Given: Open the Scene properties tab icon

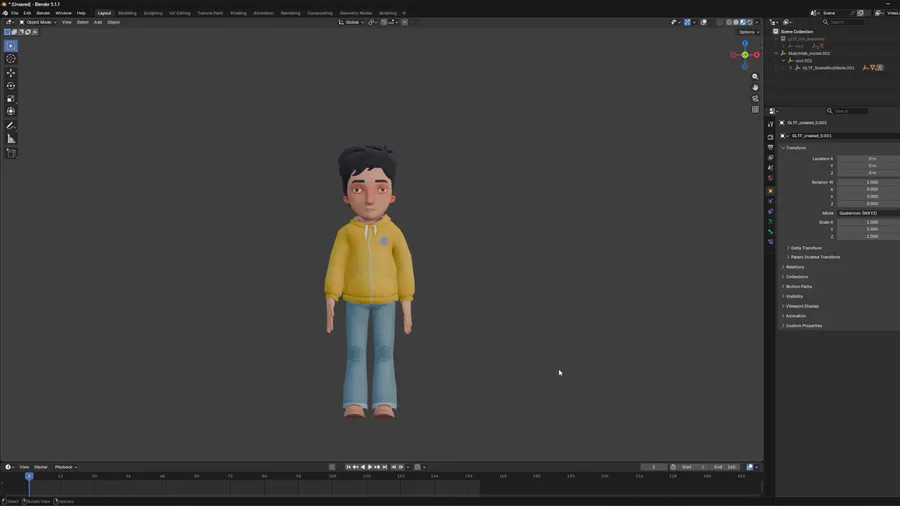Looking at the screenshot, I should [770, 168].
